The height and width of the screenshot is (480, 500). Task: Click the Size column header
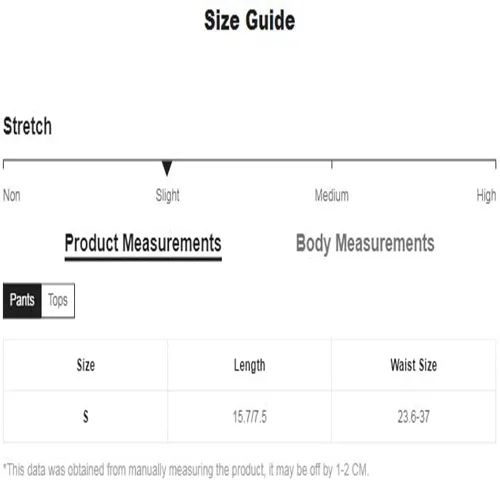coord(86,365)
